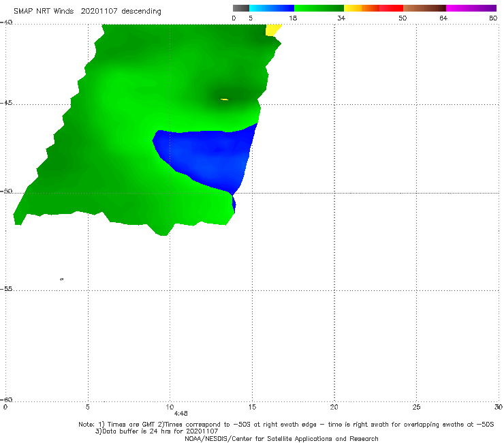Click the latitude axis label -60
The image size is (504, 443).
tap(6, 399)
